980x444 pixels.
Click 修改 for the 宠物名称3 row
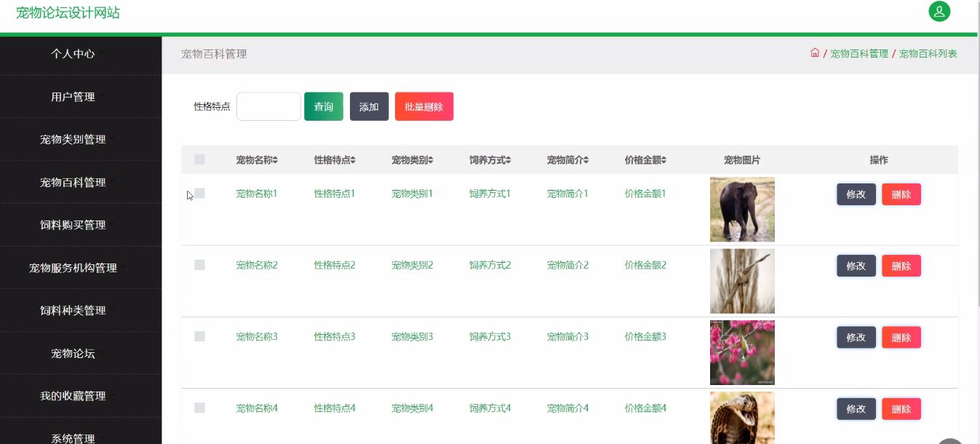click(856, 337)
